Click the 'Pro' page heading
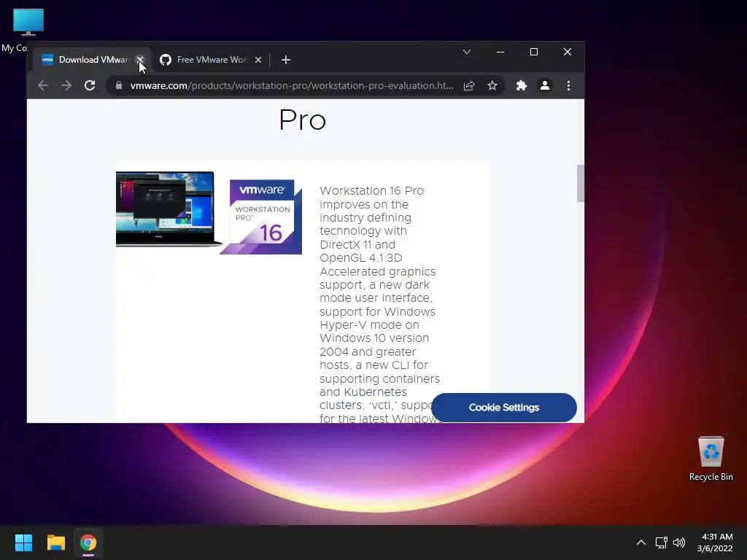Viewport: 747px width, 560px height. (x=303, y=120)
